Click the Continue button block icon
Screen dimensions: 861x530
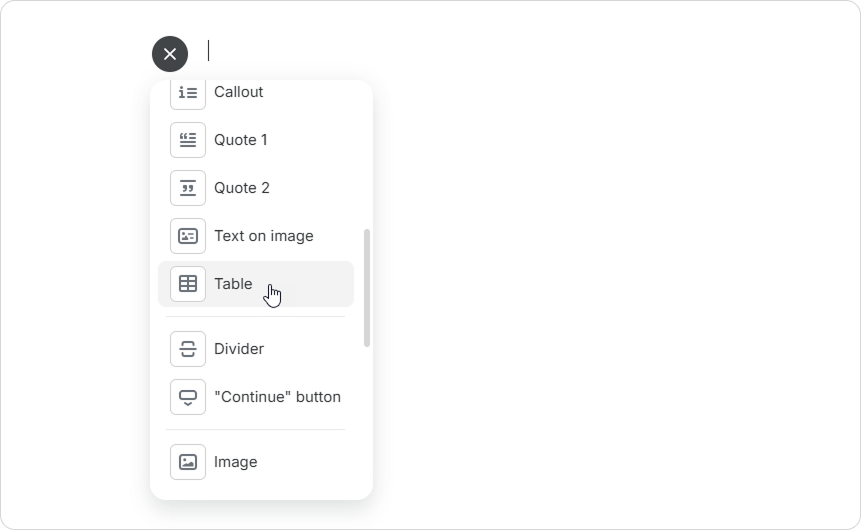[x=188, y=397]
